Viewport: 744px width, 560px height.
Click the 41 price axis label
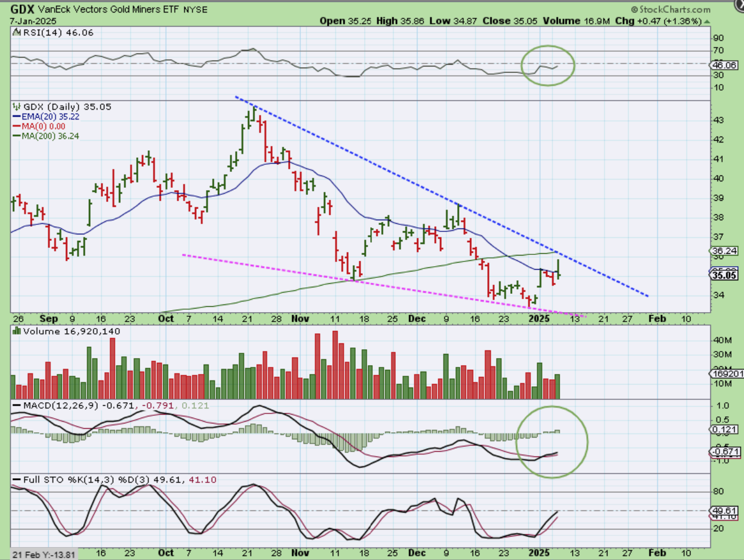(x=719, y=160)
